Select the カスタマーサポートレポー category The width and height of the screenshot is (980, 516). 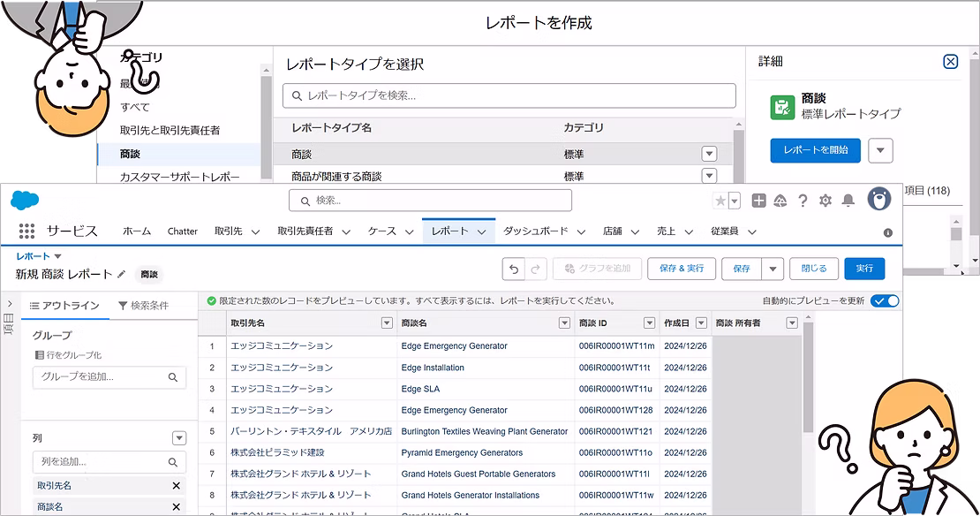tap(180, 177)
